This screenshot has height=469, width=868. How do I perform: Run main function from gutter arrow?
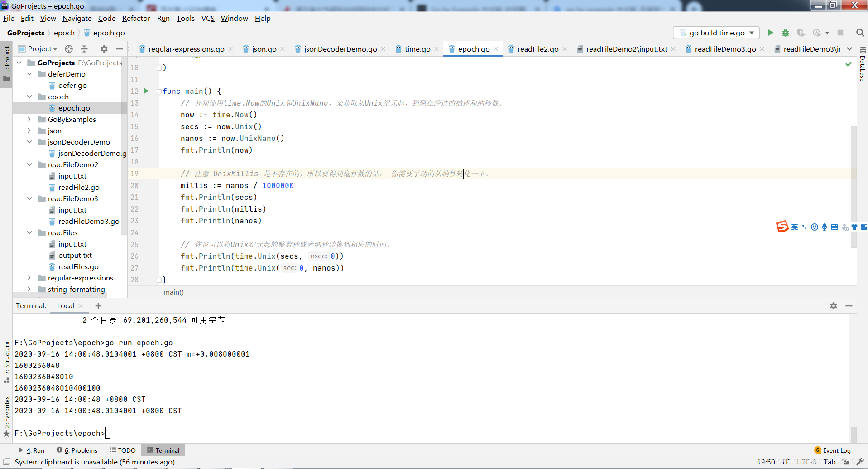pyautogui.click(x=146, y=91)
